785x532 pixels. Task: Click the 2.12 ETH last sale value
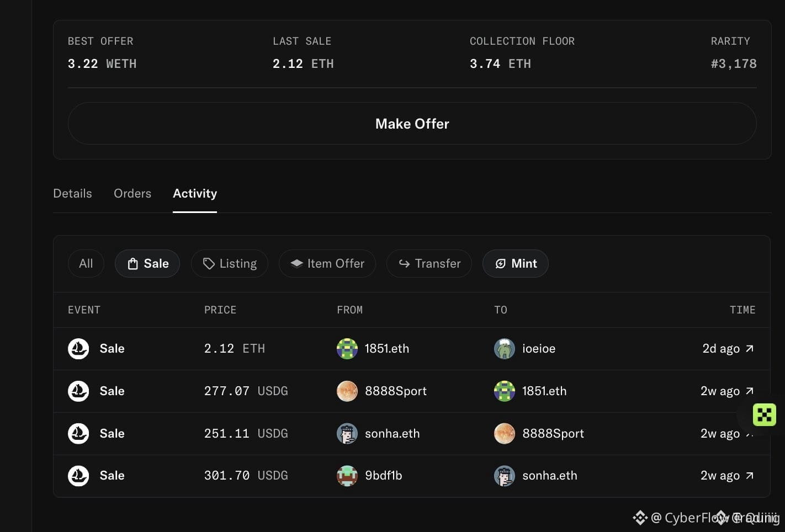303,64
